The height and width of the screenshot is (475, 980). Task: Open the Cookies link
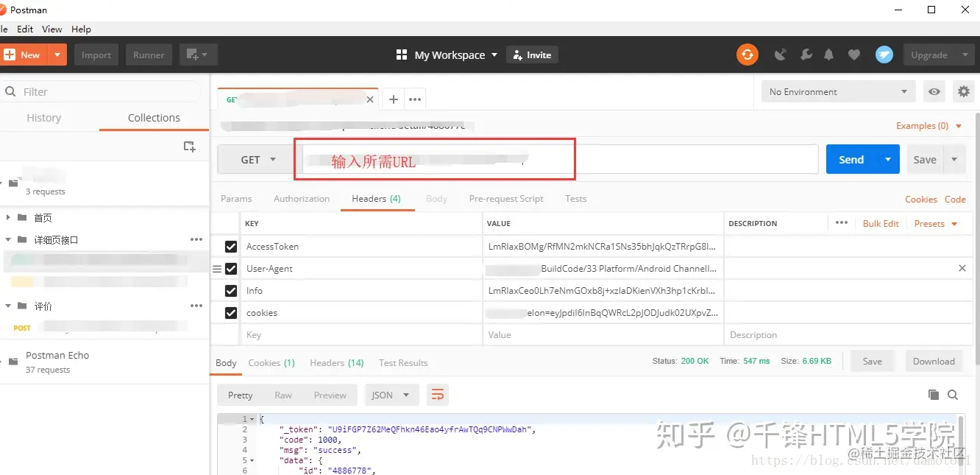(x=921, y=200)
